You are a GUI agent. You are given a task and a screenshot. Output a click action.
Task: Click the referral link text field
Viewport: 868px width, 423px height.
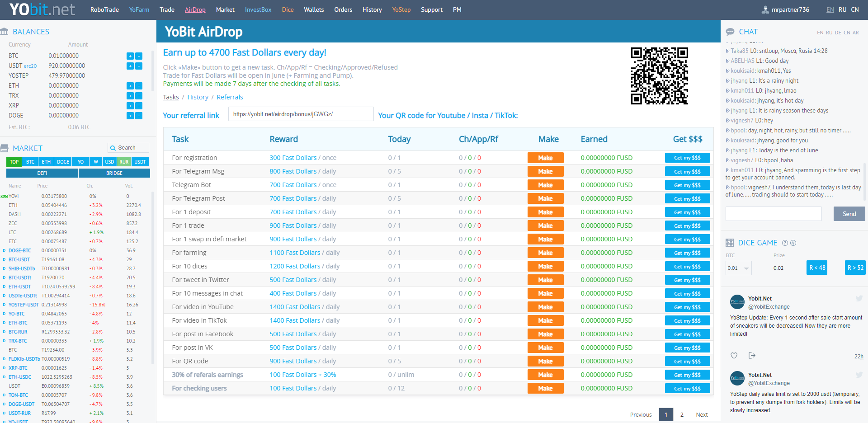click(x=301, y=114)
